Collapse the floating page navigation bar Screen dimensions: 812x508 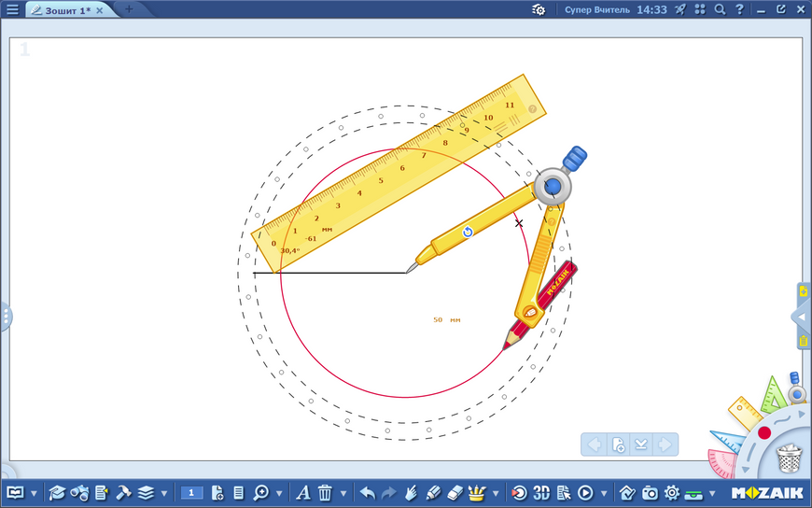pos(641,444)
